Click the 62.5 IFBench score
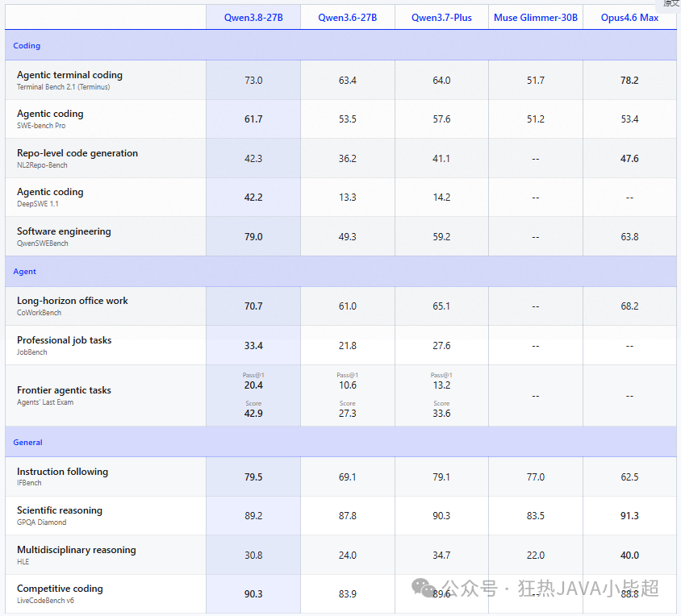Viewport: 681px width, 616px height. pyautogui.click(x=629, y=477)
